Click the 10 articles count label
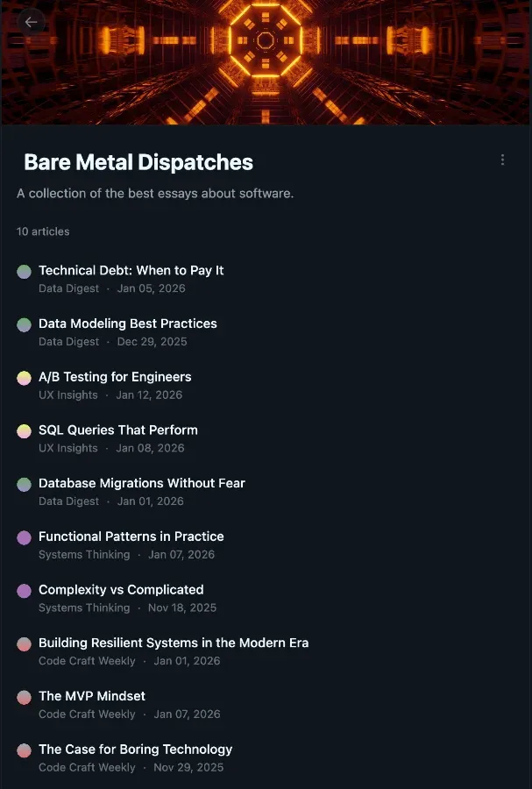 42,231
